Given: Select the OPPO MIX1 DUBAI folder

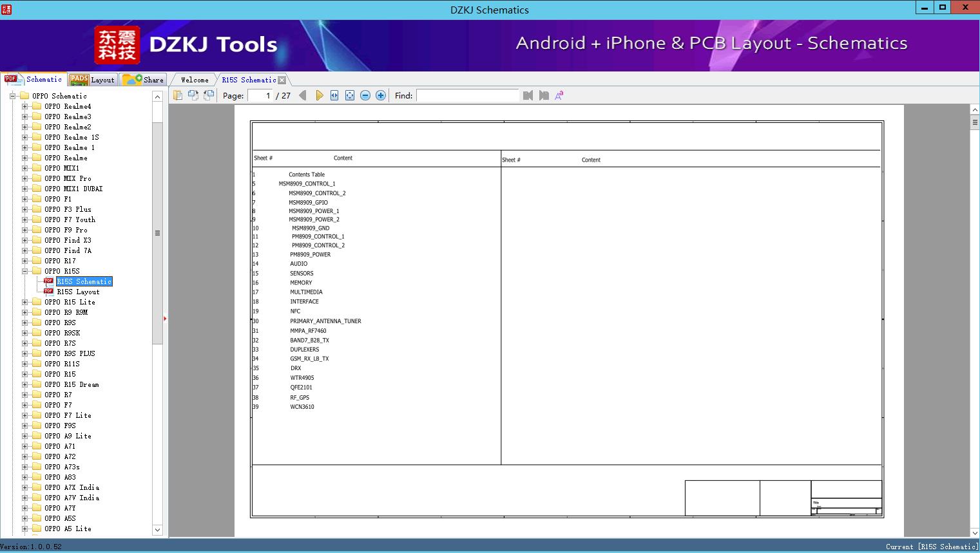Looking at the screenshot, I should click(73, 189).
